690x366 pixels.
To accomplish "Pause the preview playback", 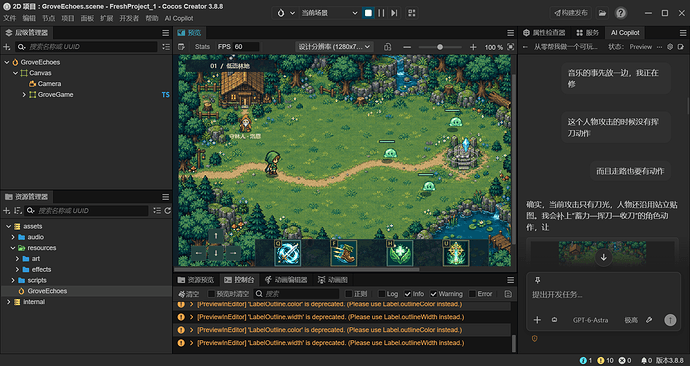I will pos(381,13).
